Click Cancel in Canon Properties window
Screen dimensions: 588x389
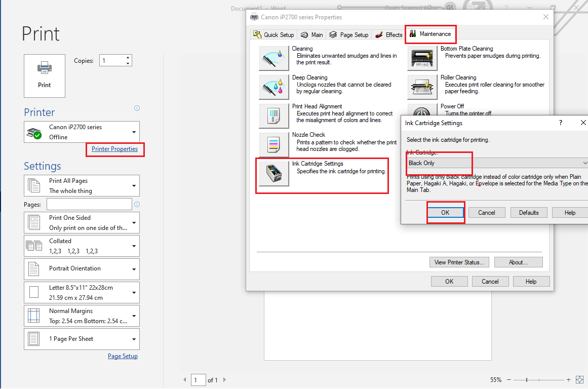point(490,281)
